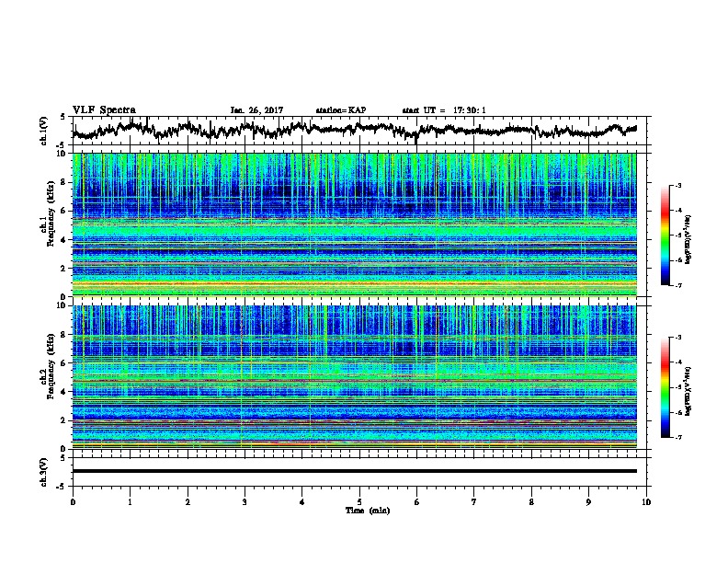Click the lower log(PSD) color bar
The image size is (728, 563).
click(x=665, y=387)
